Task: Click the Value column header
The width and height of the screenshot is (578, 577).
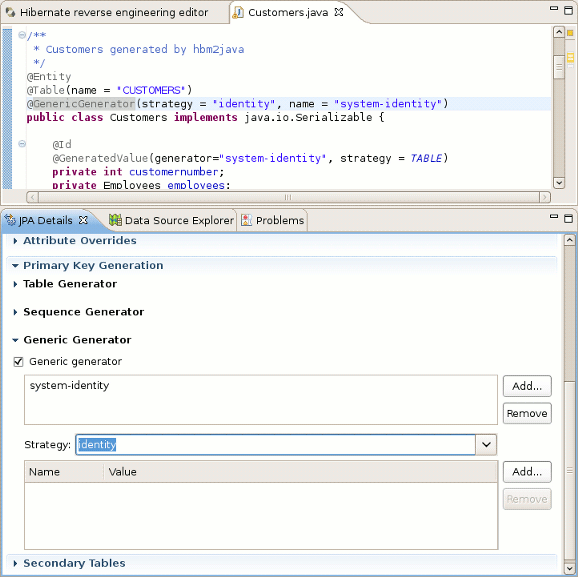Action: (300, 472)
